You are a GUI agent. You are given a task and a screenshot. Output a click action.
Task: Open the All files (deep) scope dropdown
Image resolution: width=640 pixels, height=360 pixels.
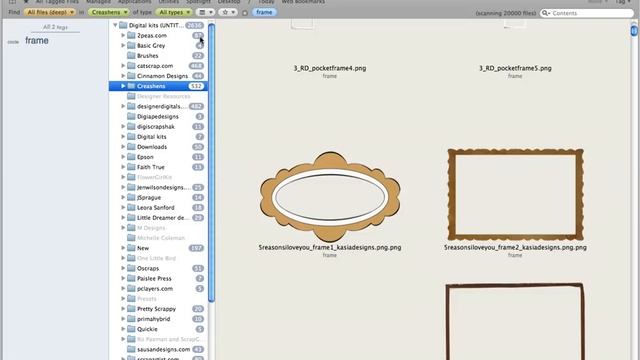click(50, 12)
